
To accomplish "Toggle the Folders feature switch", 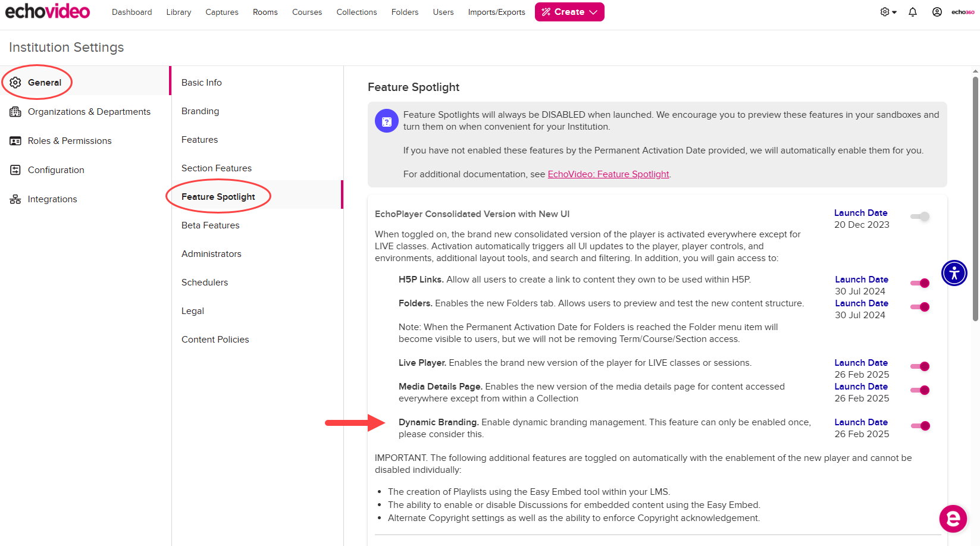I will (x=920, y=307).
